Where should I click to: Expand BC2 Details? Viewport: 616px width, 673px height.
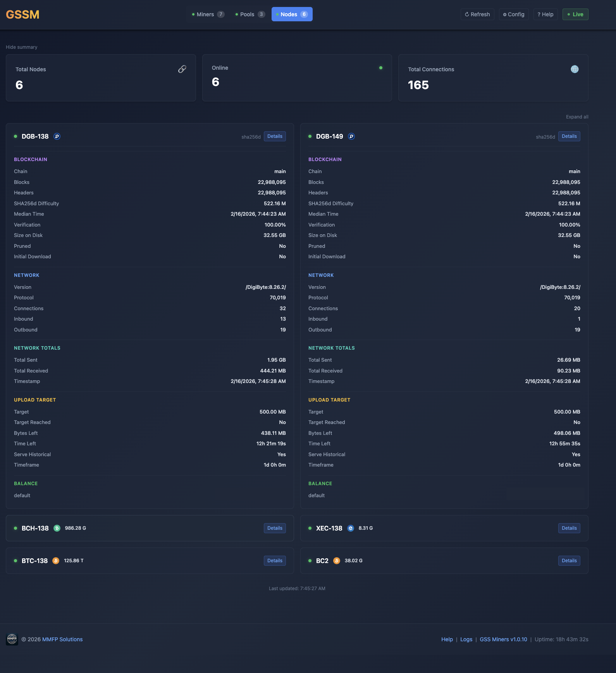[x=569, y=561]
